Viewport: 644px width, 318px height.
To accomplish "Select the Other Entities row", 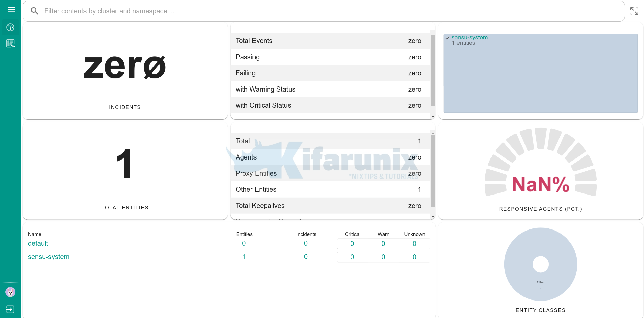I will coord(330,189).
